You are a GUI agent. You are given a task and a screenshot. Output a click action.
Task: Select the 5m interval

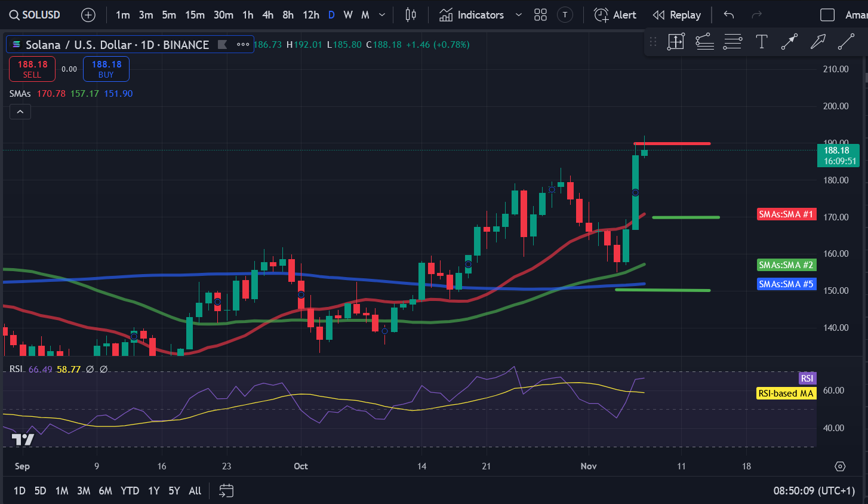(169, 15)
